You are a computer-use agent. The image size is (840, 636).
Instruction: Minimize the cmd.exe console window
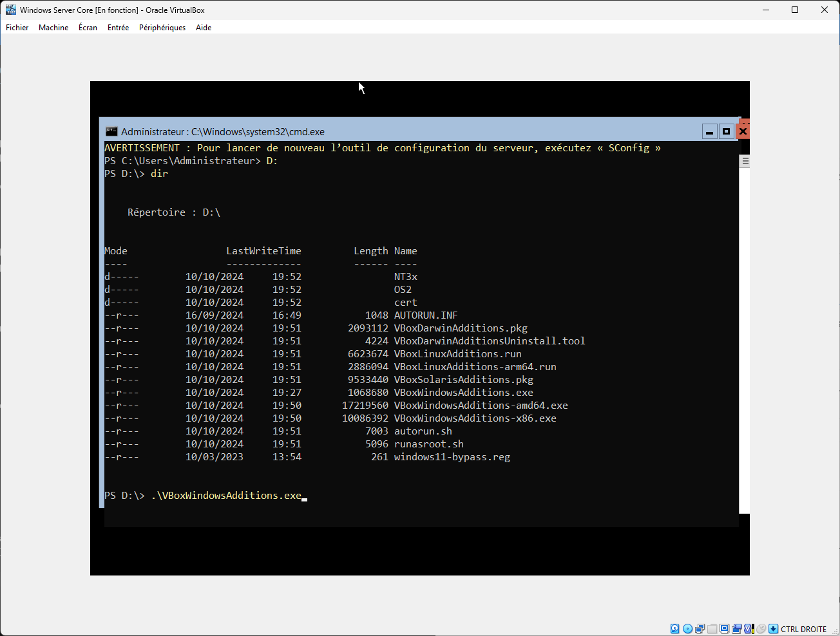pos(709,131)
